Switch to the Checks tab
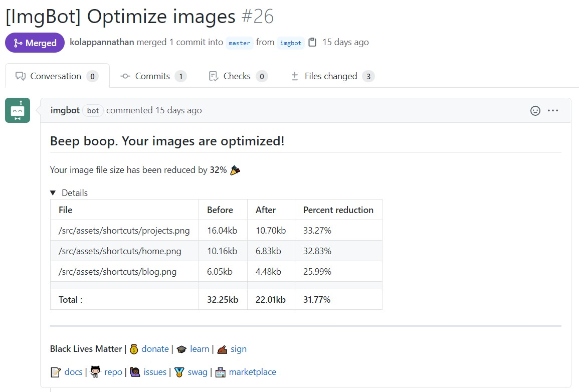Image resolution: width=579 pixels, height=392 pixels. 238,76
